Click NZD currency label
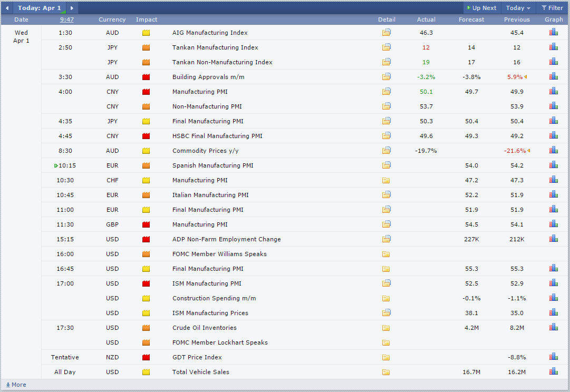570x392 pixels. pyautogui.click(x=112, y=357)
